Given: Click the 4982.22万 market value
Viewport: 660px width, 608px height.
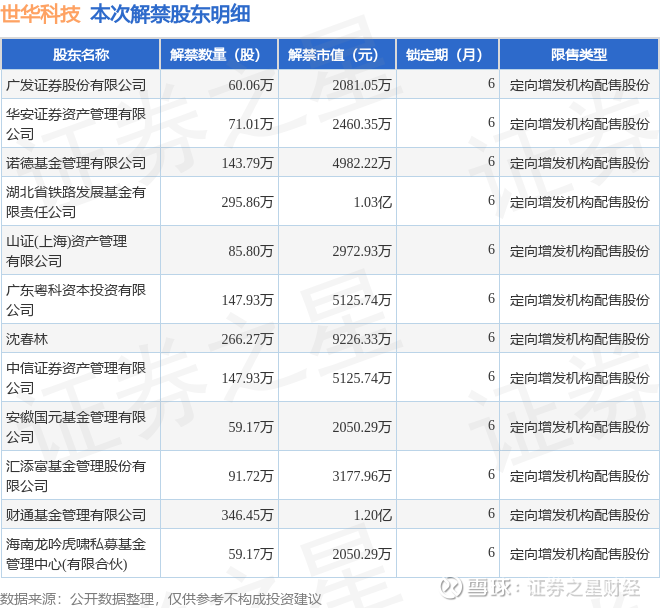Looking at the screenshot, I should tap(362, 163).
